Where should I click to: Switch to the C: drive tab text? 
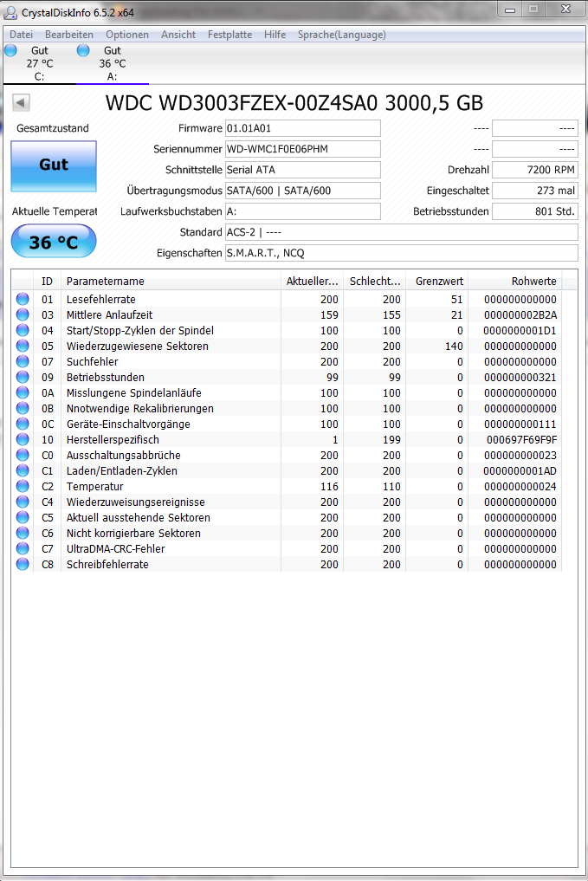pyautogui.click(x=39, y=63)
